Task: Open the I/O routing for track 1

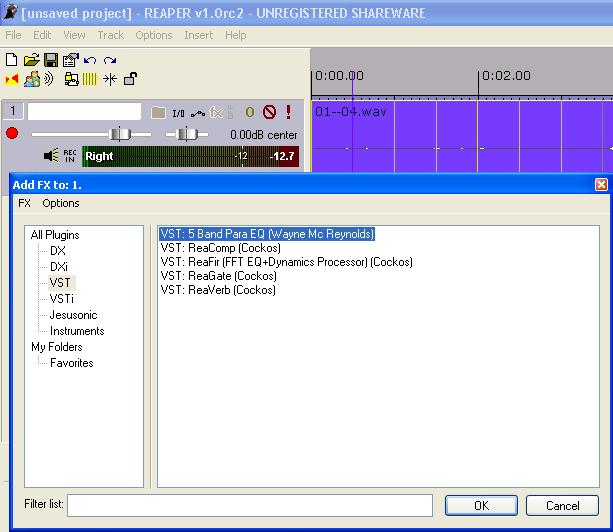Action: pos(178,113)
